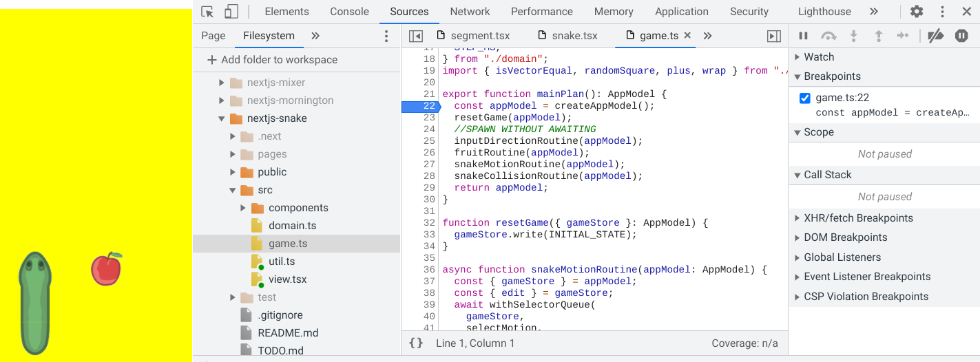Open the DevTools three-dot customize menu
The image size is (980, 362).
pyautogui.click(x=943, y=12)
